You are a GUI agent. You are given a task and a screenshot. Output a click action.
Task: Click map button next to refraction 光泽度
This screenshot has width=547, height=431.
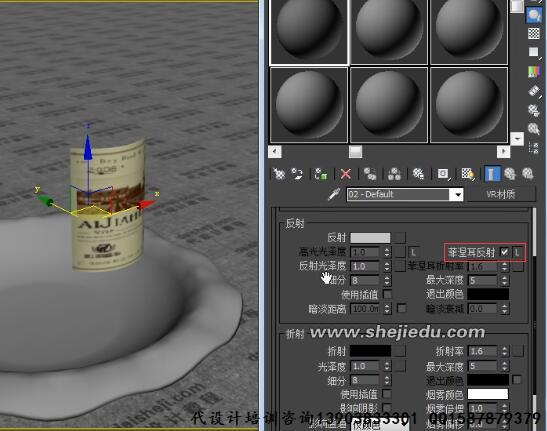tap(400, 366)
